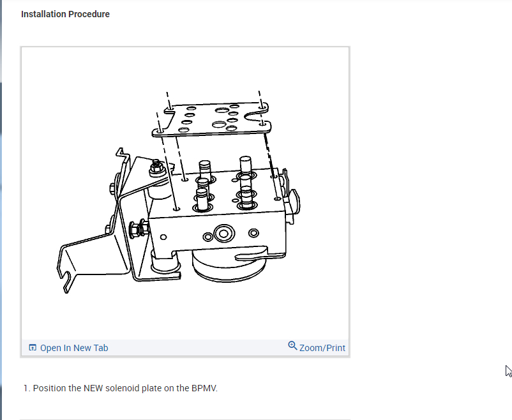Click the small hole on the BPMV front face

(163, 237)
